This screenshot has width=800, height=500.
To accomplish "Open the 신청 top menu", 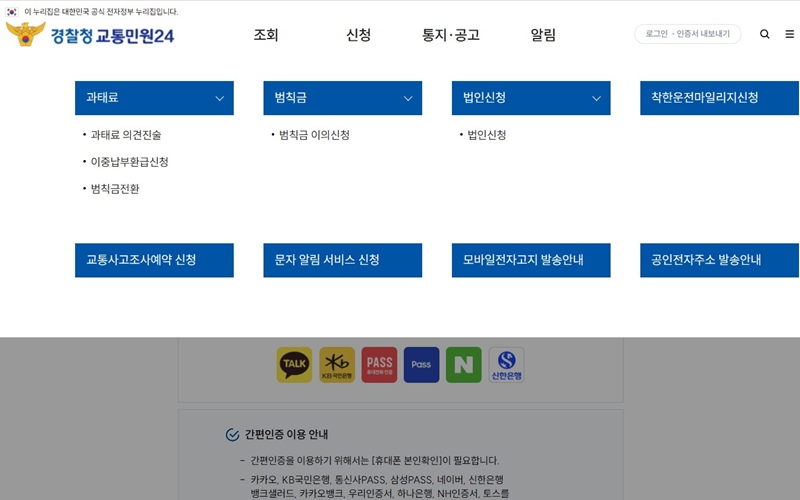I will pyautogui.click(x=358, y=35).
